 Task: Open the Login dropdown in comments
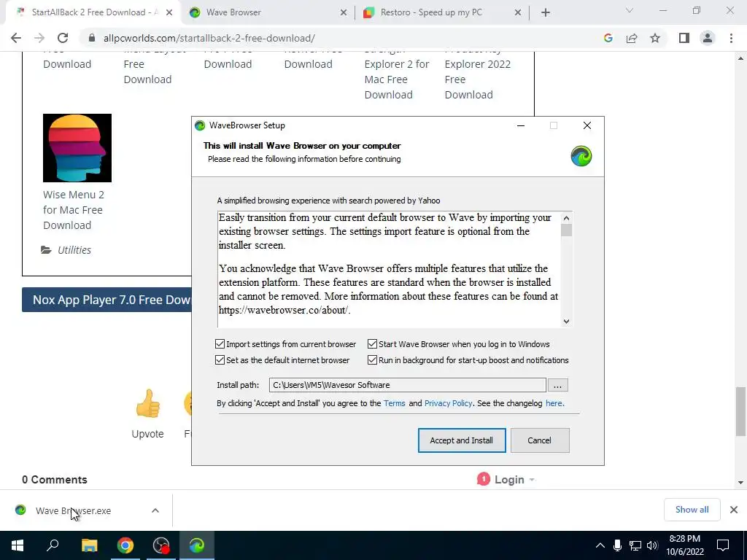click(514, 480)
